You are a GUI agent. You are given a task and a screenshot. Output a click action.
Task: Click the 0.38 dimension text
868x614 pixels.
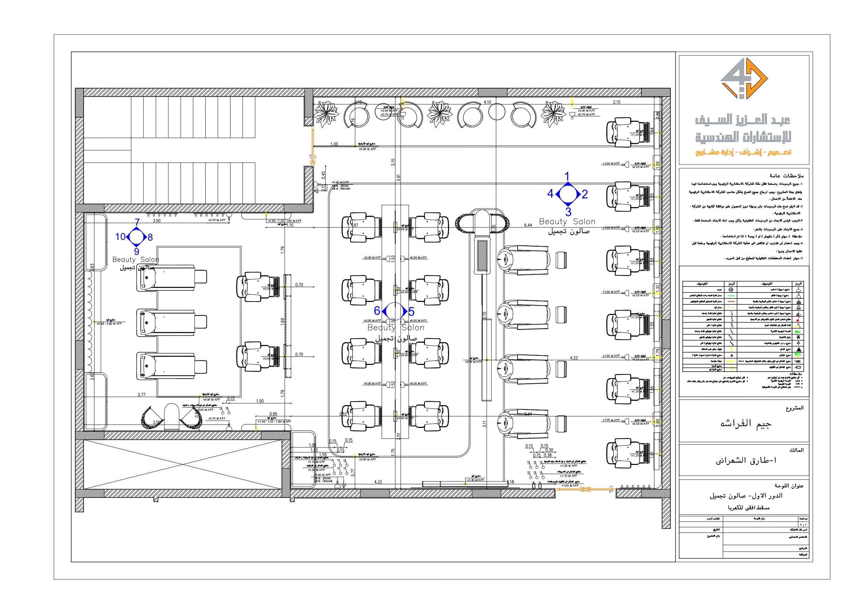coord(547,455)
